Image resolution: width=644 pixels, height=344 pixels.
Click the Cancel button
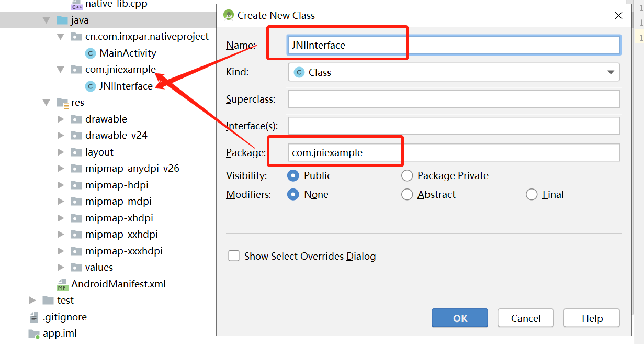point(526,318)
